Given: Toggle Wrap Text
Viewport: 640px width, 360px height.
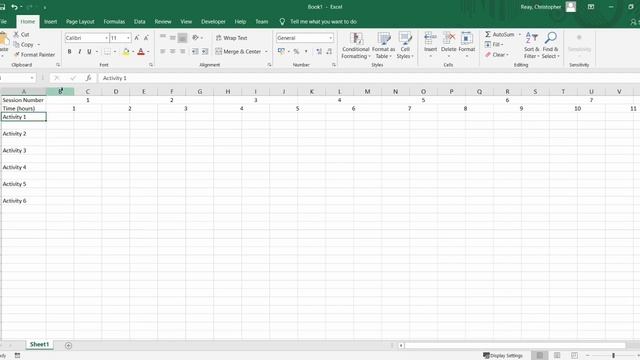Looking at the screenshot, I should click(x=231, y=38).
